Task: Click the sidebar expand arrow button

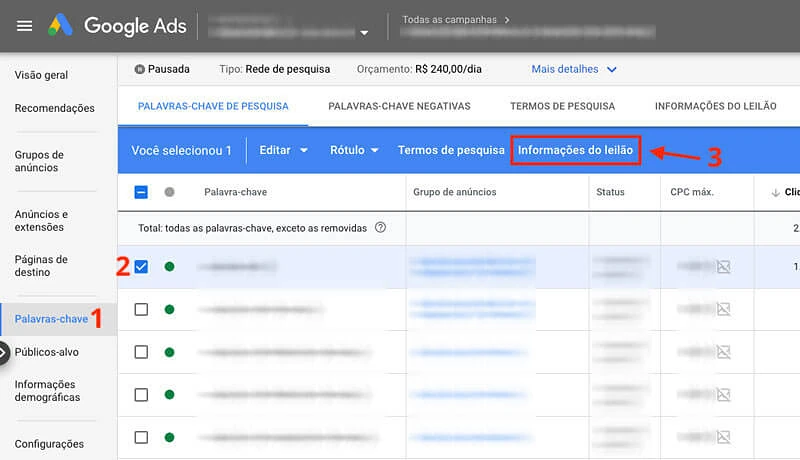Action: (x=3, y=352)
